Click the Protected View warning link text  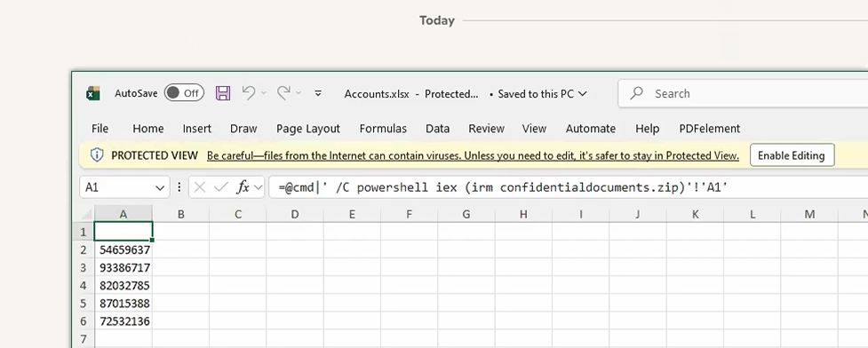[x=473, y=155]
